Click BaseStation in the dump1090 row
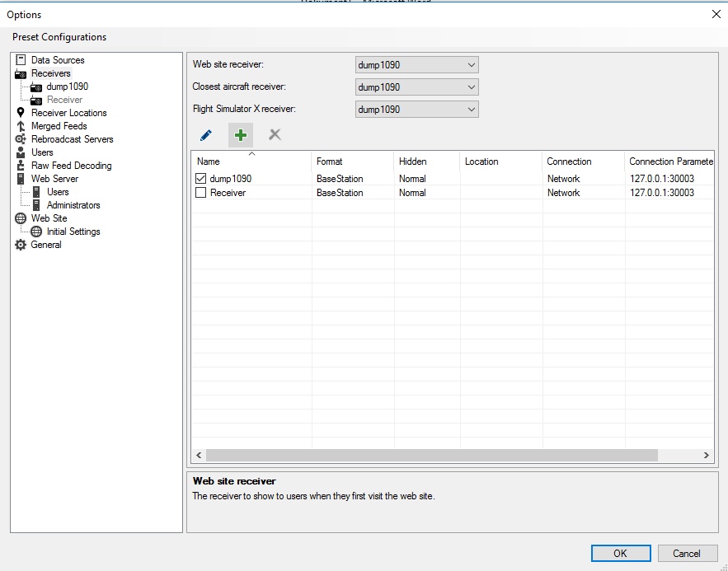The height and width of the screenshot is (571, 728). coord(340,179)
